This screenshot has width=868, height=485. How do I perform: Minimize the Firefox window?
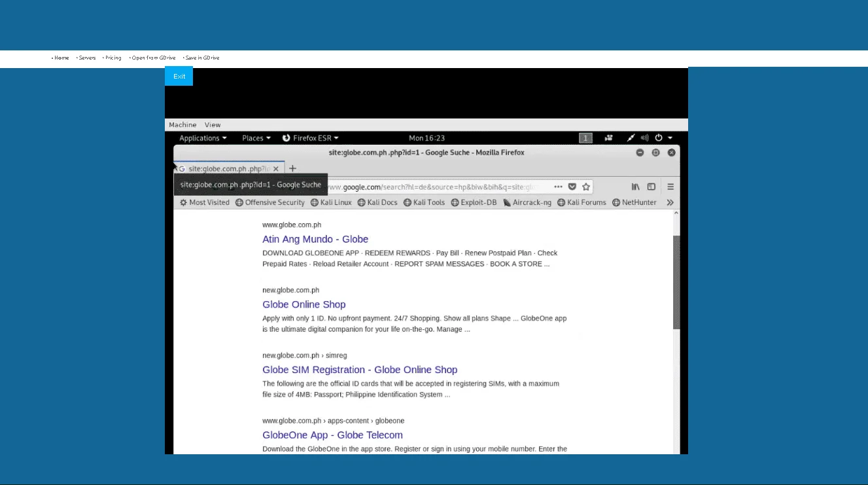pos(640,153)
